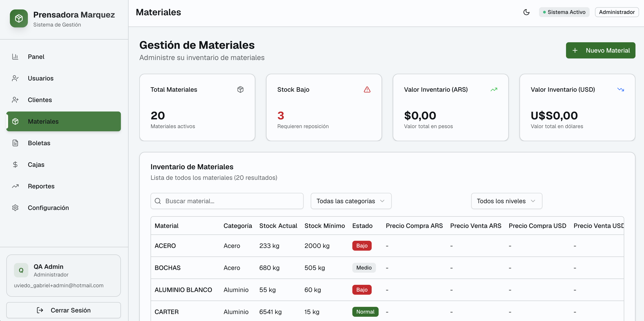
Task: Open Usuarios from the sidebar icon
Action: pyautogui.click(x=15, y=78)
